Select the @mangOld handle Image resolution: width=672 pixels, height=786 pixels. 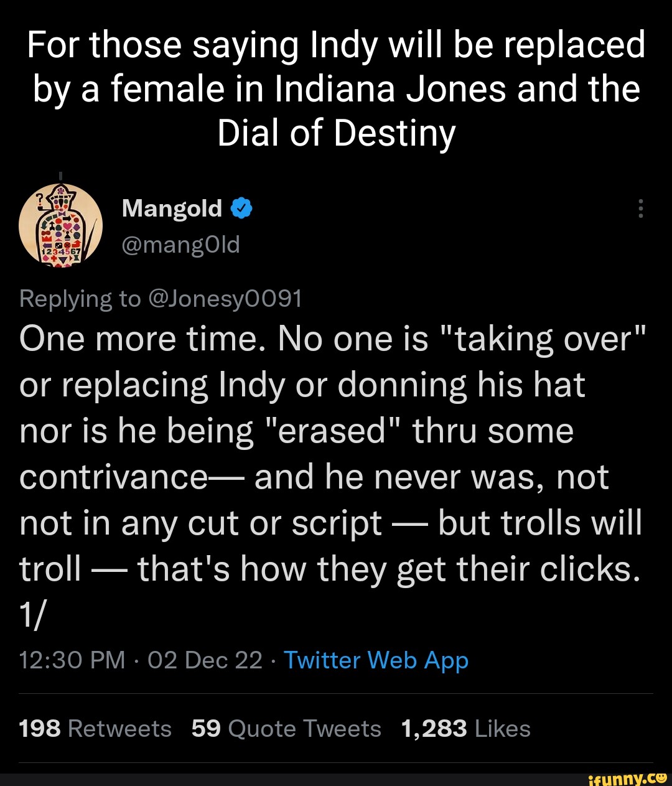180,244
